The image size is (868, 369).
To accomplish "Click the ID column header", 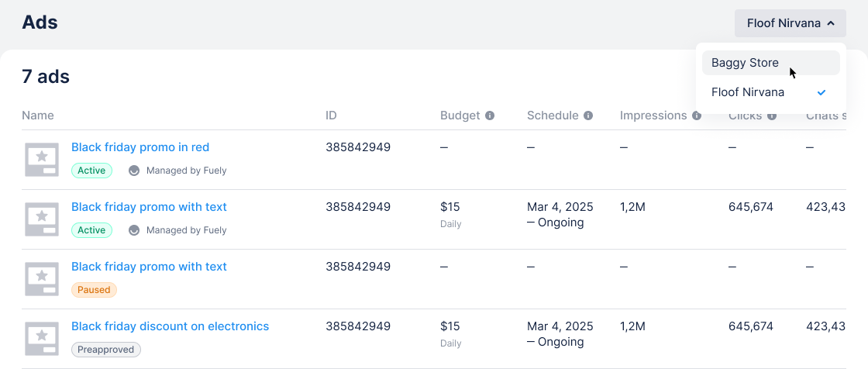I will click(331, 116).
